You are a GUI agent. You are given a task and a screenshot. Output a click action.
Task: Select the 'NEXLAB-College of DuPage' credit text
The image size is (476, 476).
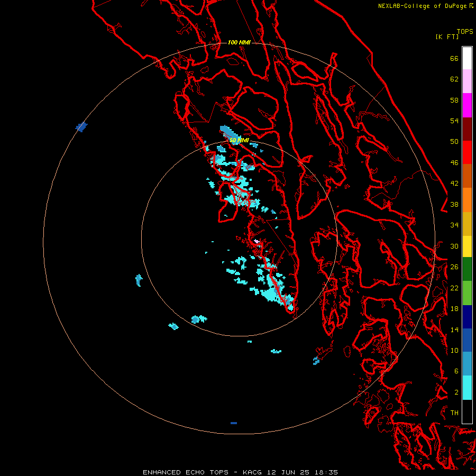tap(422, 6)
